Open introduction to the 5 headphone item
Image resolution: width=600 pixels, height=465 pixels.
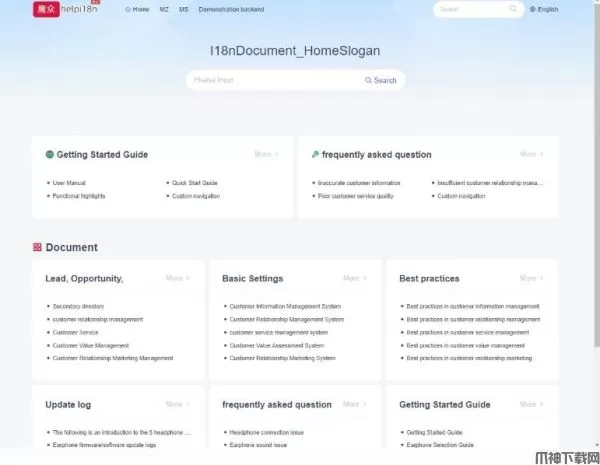(122, 432)
